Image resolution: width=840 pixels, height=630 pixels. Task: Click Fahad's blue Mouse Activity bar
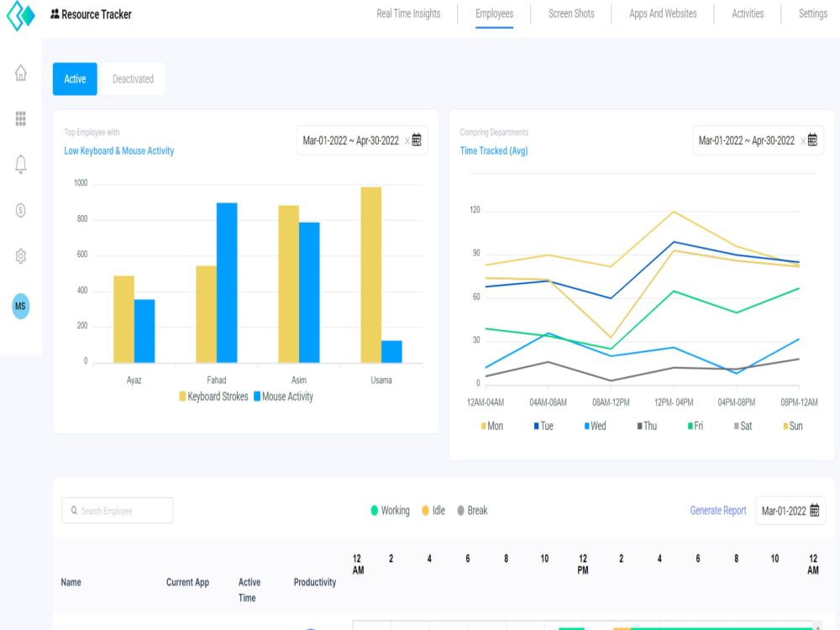227,283
